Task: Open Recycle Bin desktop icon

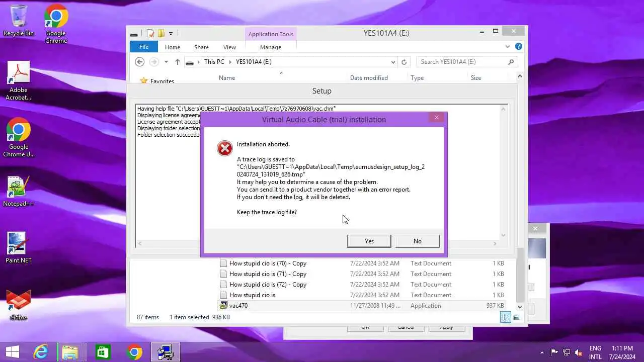Action: coord(19,21)
